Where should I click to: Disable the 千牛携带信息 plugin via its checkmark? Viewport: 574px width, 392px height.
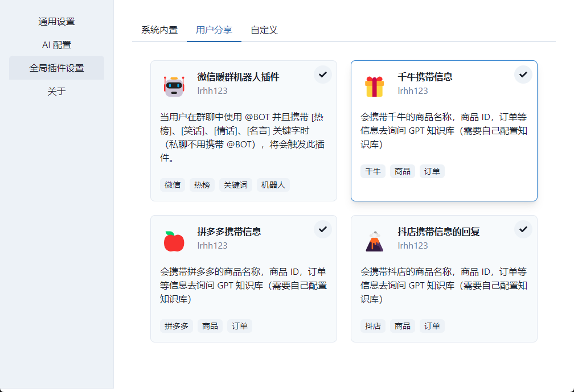[x=523, y=74]
